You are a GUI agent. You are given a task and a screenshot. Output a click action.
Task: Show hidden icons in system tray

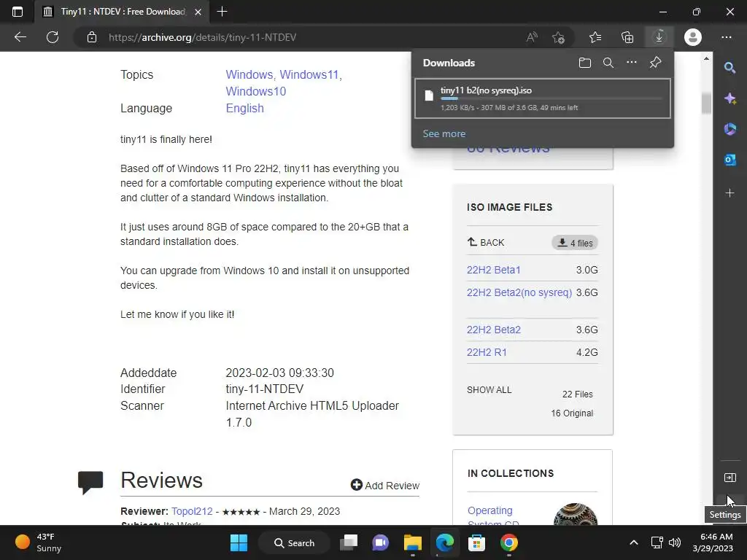(634, 542)
